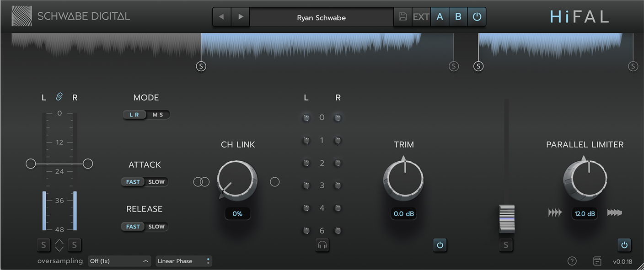Edit the TRIM 0.0 dB value

pos(403,213)
